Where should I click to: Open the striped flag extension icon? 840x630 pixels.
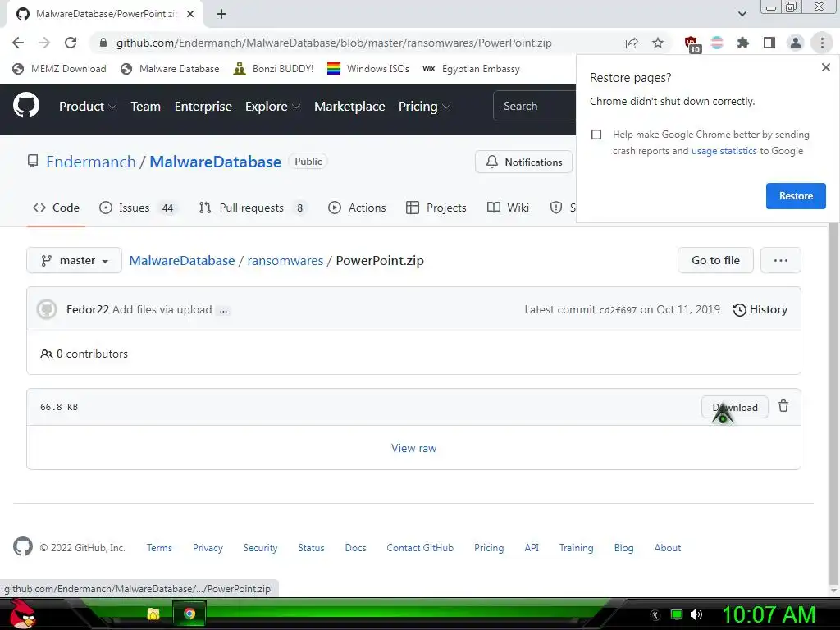click(717, 43)
